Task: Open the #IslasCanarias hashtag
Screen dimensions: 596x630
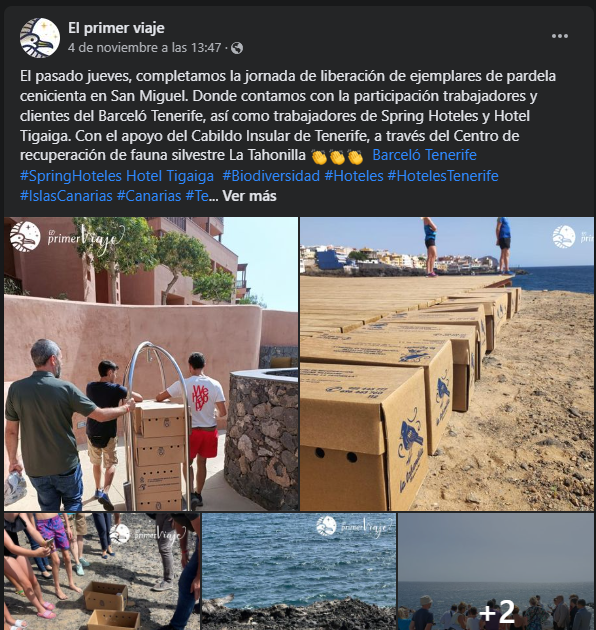Action: pos(66,196)
